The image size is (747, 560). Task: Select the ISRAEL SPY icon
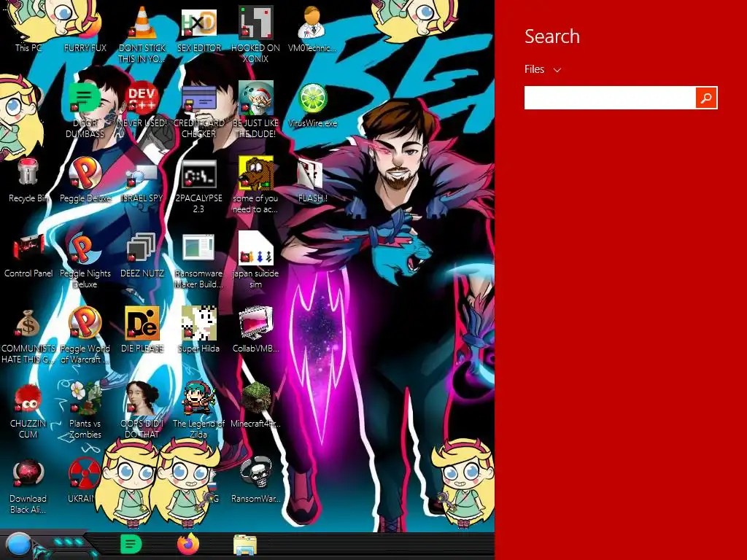[x=142, y=176]
